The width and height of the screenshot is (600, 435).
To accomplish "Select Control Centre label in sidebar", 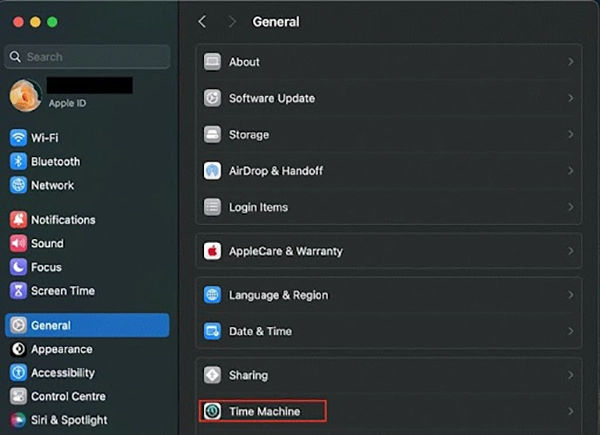I will click(68, 396).
